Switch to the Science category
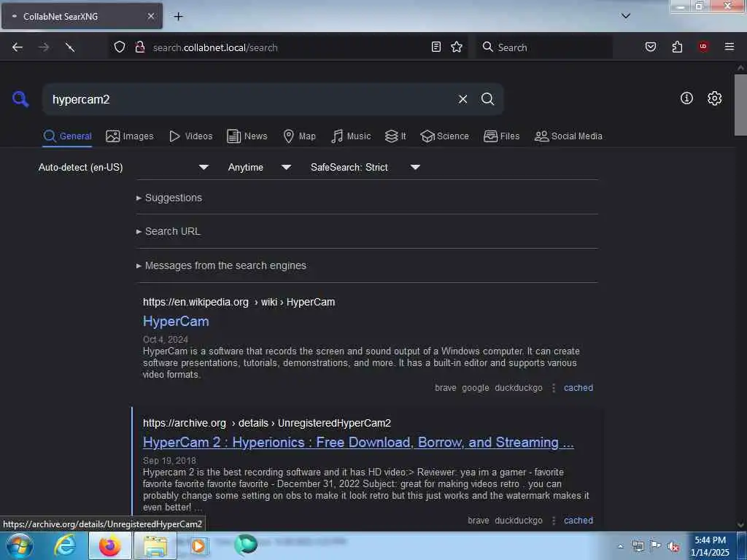 coord(444,136)
